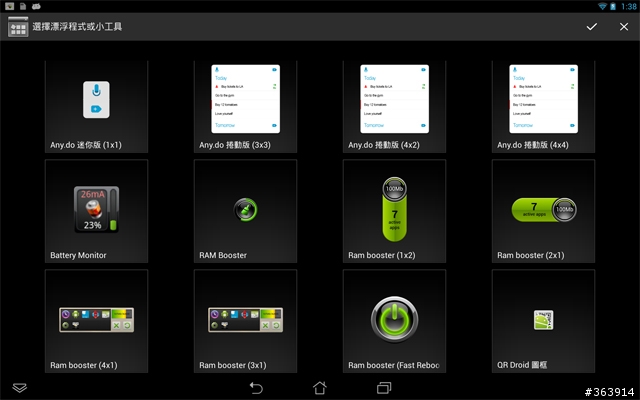Tap the label 'Any.do 迷你版 (1x1)'

click(86, 145)
